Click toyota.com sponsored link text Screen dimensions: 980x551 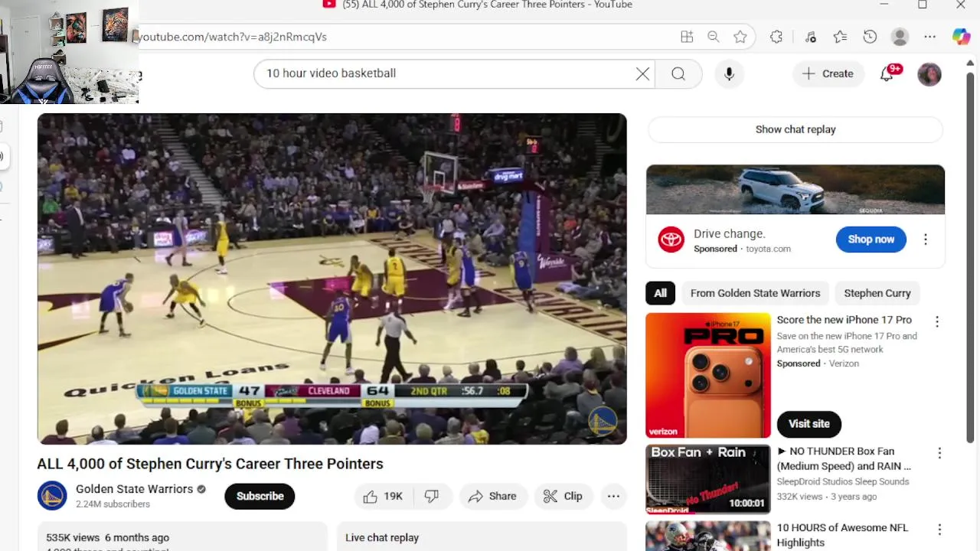click(x=768, y=249)
